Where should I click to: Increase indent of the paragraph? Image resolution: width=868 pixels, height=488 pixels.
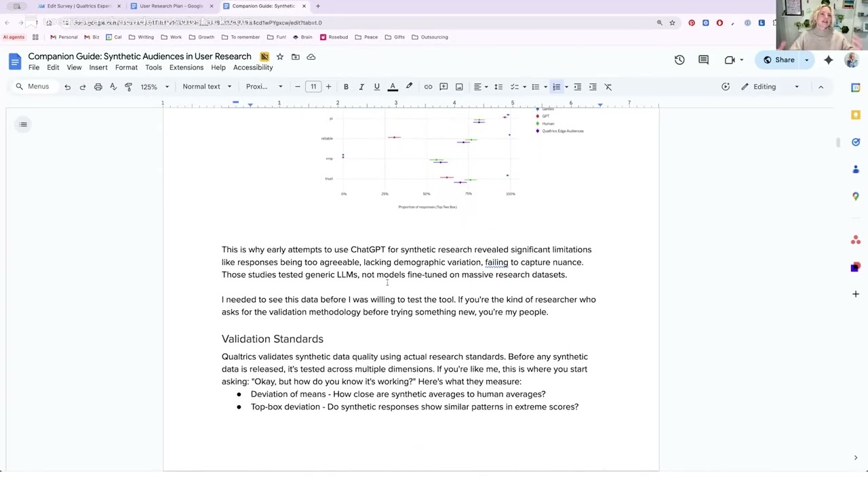(x=593, y=87)
